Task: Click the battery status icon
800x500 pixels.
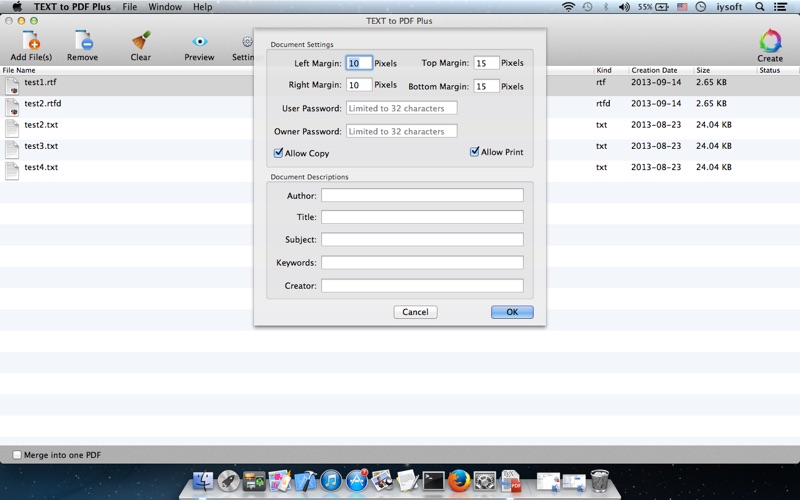Action: pos(654,7)
